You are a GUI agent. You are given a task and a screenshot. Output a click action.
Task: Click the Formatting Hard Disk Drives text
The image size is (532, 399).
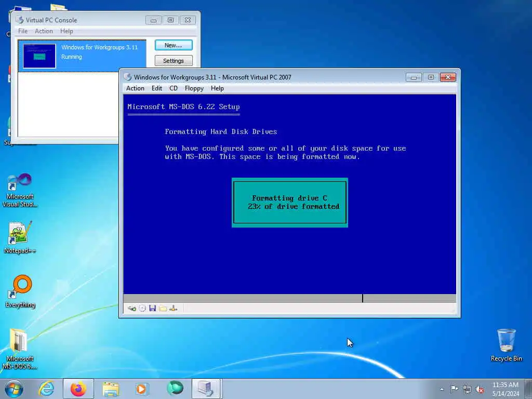tap(221, 131)
